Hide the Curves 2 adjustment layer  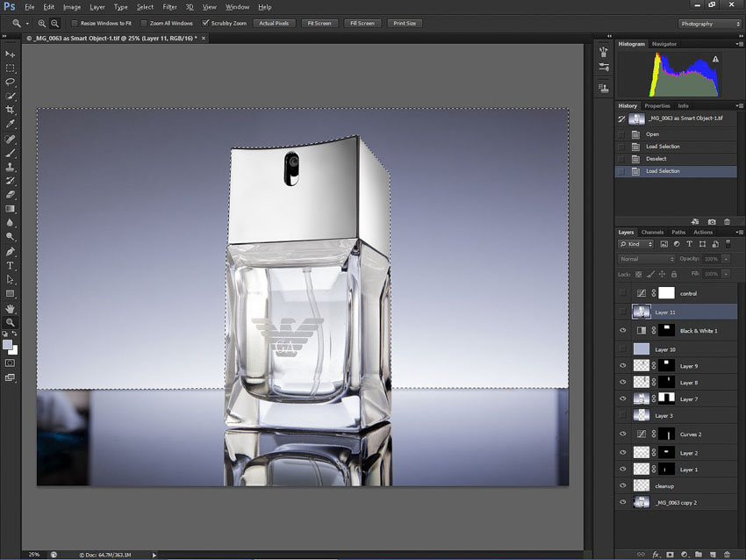click(623, 434)
